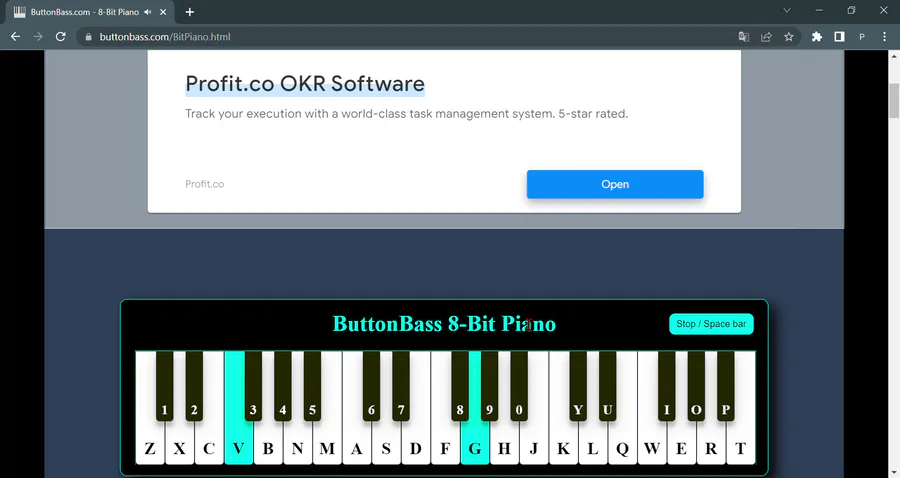Play the white E key

click(x=681, y=449)
